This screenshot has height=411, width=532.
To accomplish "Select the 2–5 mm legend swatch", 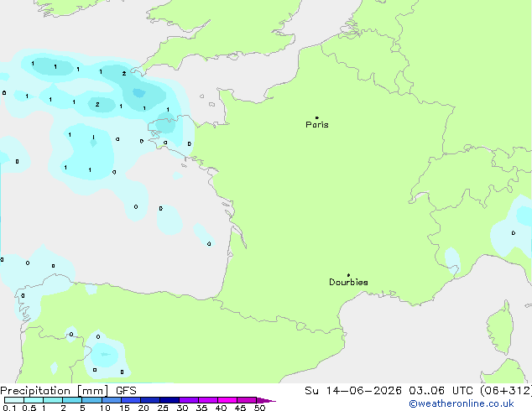I will point(72,400).
